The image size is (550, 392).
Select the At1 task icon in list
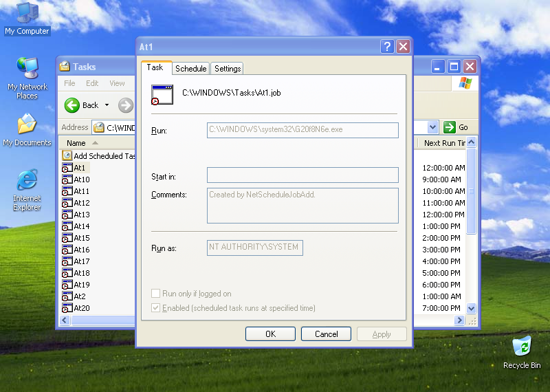[67, 167]
